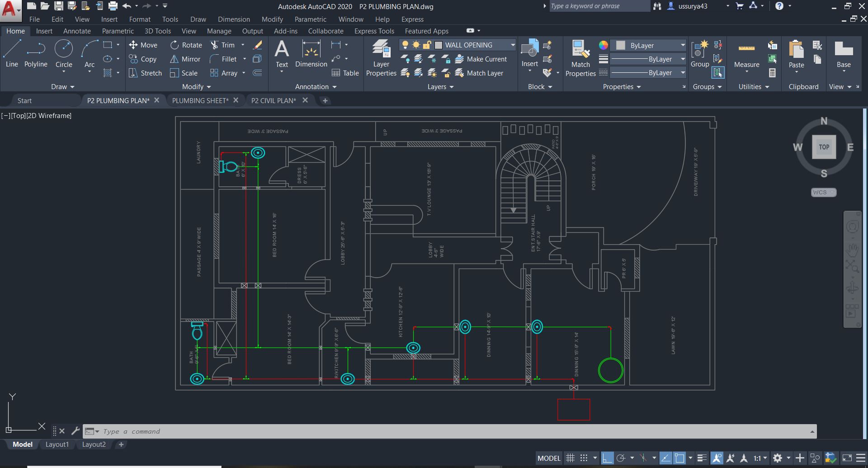
Task: Click the keyword search field
Action: tap(599, 6)
